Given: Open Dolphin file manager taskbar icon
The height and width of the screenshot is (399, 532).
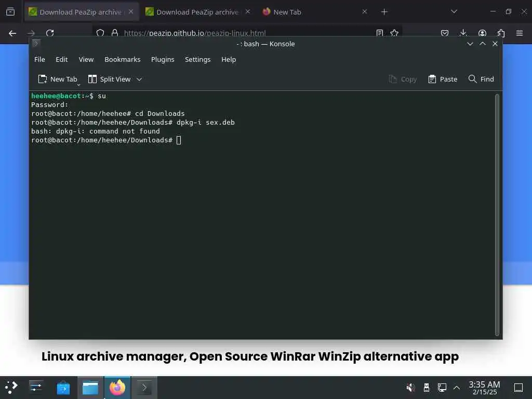Looking at the screenshot, I should 90,388.
